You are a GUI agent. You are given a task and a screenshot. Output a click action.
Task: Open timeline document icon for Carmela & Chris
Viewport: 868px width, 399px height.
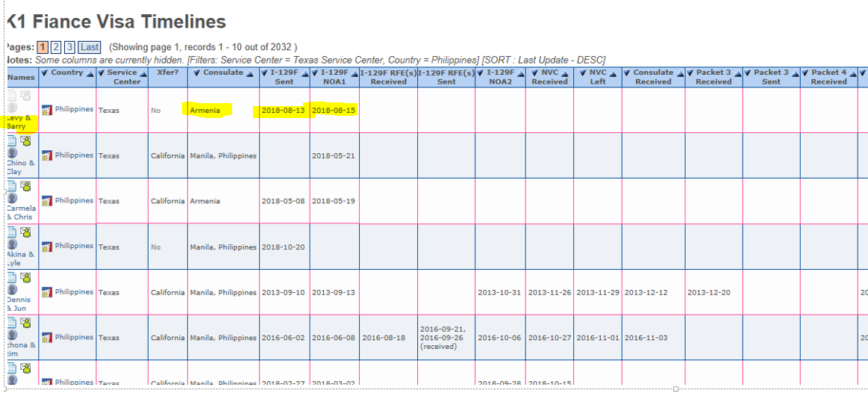(11, 185)
